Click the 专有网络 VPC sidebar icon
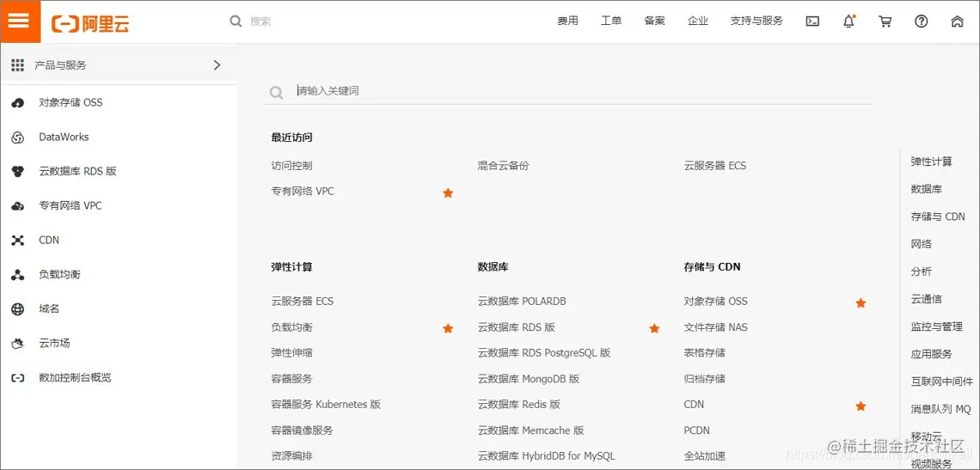The height and width of the screenshot is (470, 980). pyautogui.click(x=18, y=206)
